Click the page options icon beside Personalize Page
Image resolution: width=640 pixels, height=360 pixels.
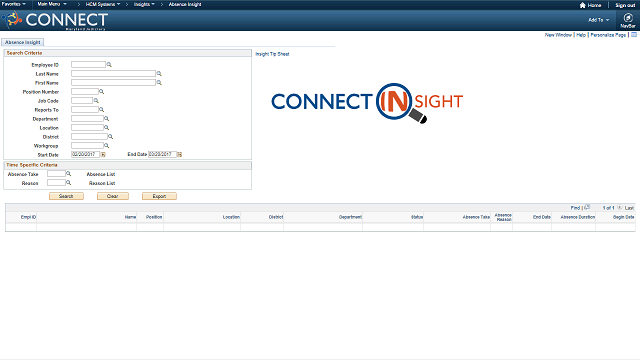[634, 35]
